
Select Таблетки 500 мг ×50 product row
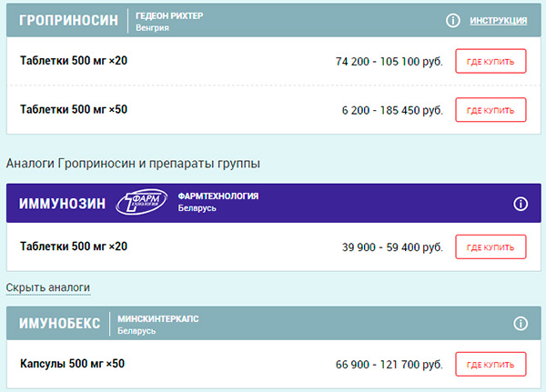click(x=274, y=110)
